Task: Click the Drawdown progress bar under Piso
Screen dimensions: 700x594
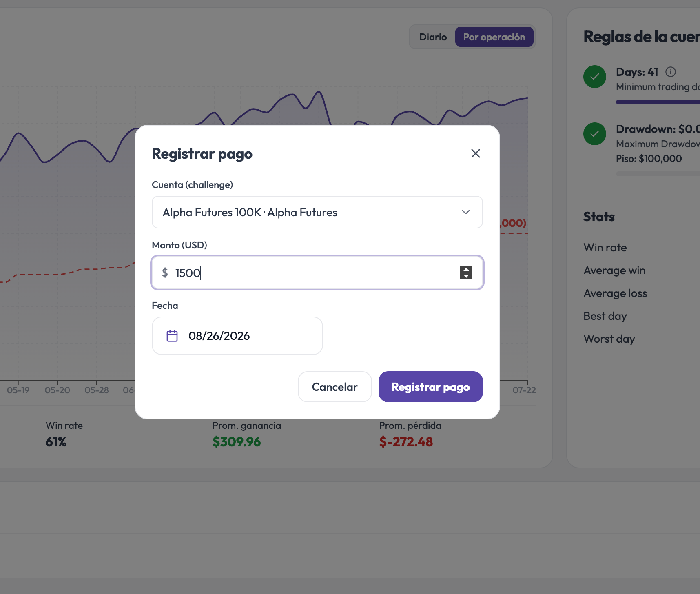Action: coord(658,174)
